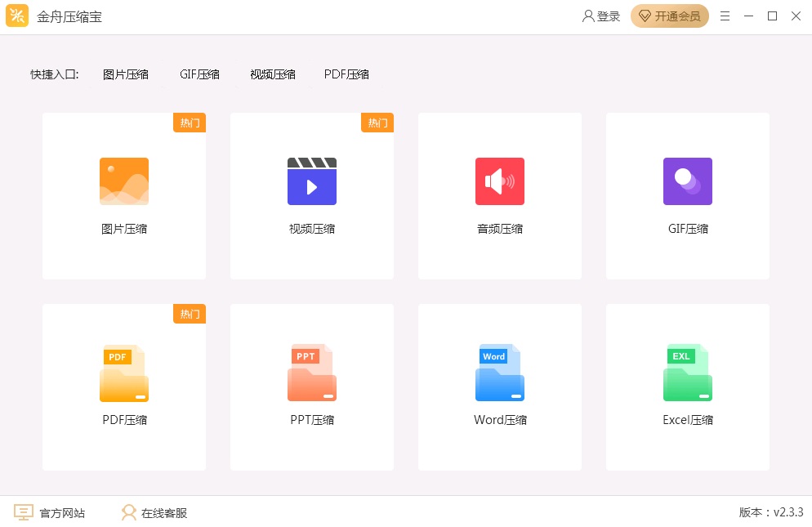
Task: Select GIF压缩 quick entry shortcut
Action: click(199, 74)
